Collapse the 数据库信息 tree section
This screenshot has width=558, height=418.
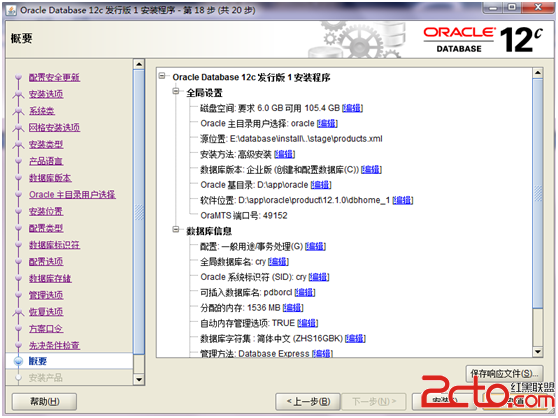pos(176,229)
